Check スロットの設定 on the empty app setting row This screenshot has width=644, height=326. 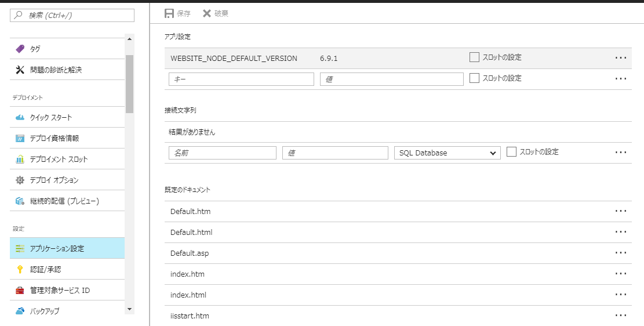474,78
